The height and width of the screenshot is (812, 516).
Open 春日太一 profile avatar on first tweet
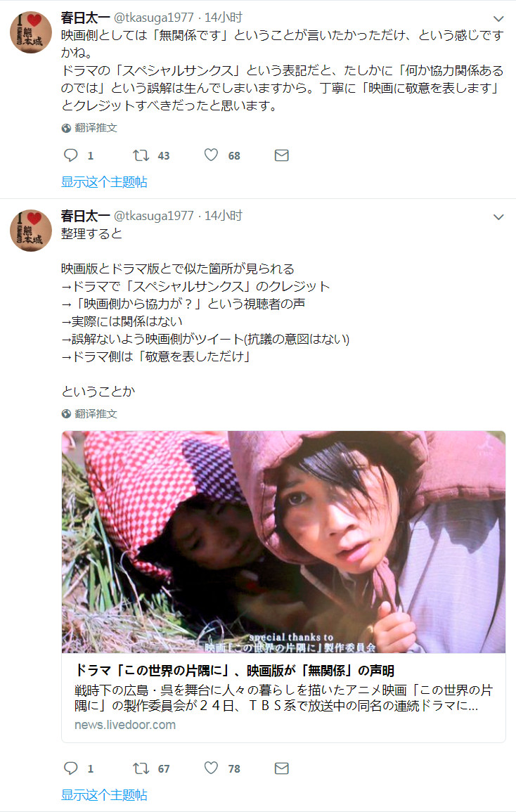[x=31, y=32]
